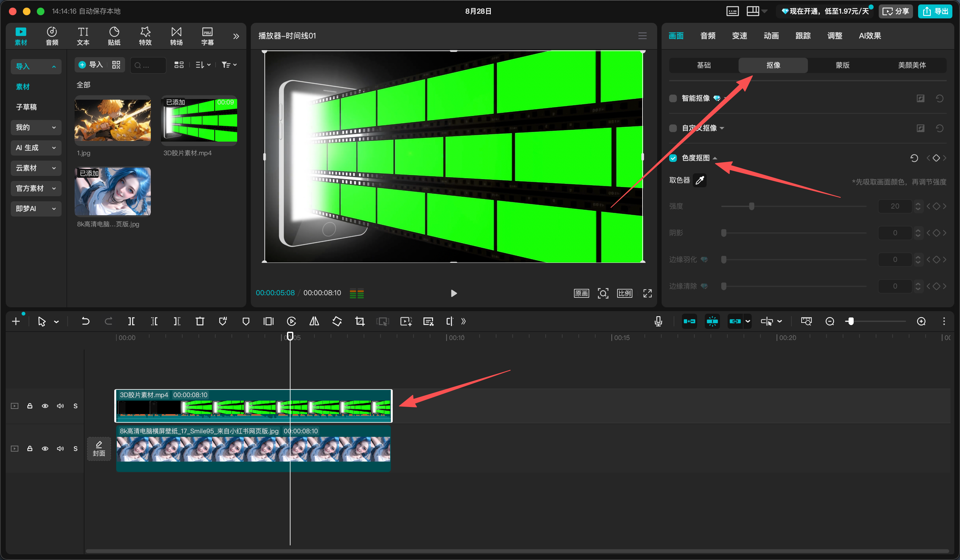Expand the AI 生成 sidebar section
This screenshot has height=560, width=960.
click(36, 147)
